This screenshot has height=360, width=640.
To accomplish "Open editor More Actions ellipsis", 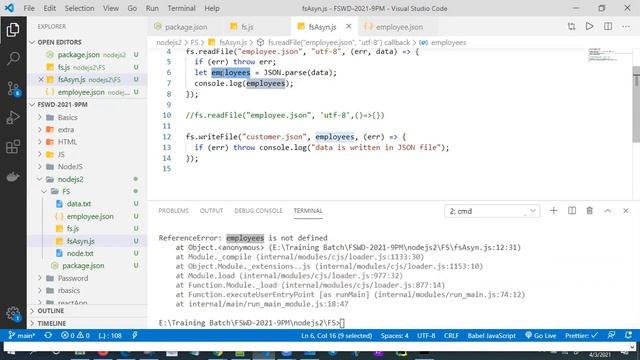I will click(x=626, y=27).
